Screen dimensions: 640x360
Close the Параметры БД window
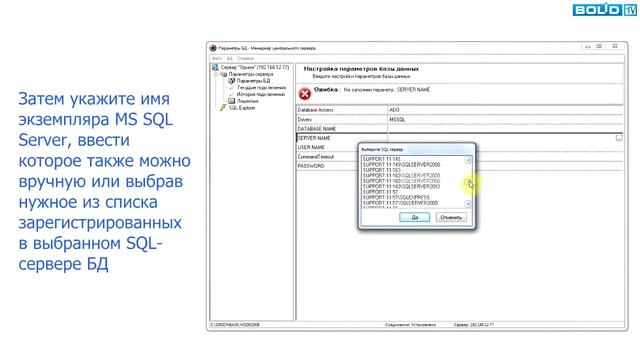click(615, 46)
